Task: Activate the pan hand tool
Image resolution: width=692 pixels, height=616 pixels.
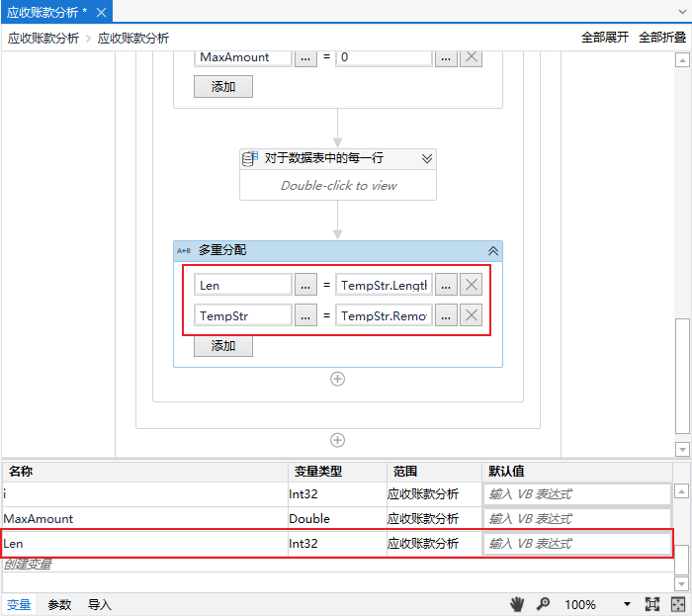Action: pyautogui.click(x=516, y=604)
